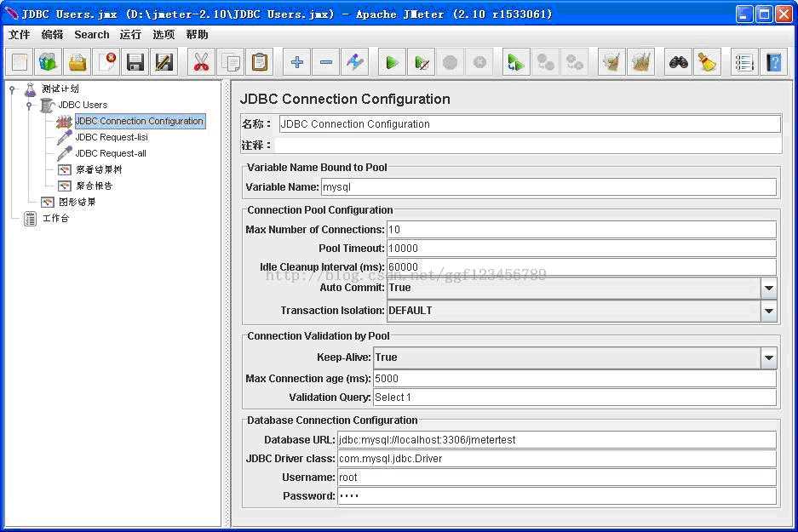798x532 pixels.
Task: Start the test with green play icon
Action: tap(392, 62)
